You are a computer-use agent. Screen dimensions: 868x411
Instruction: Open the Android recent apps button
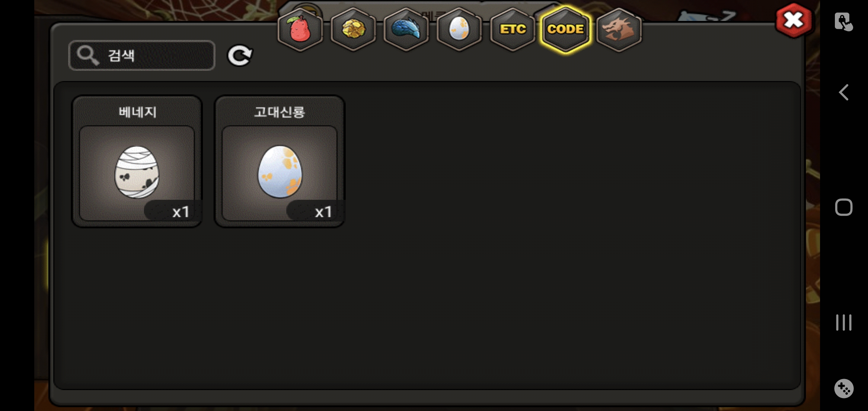click(x=844, y=322)
